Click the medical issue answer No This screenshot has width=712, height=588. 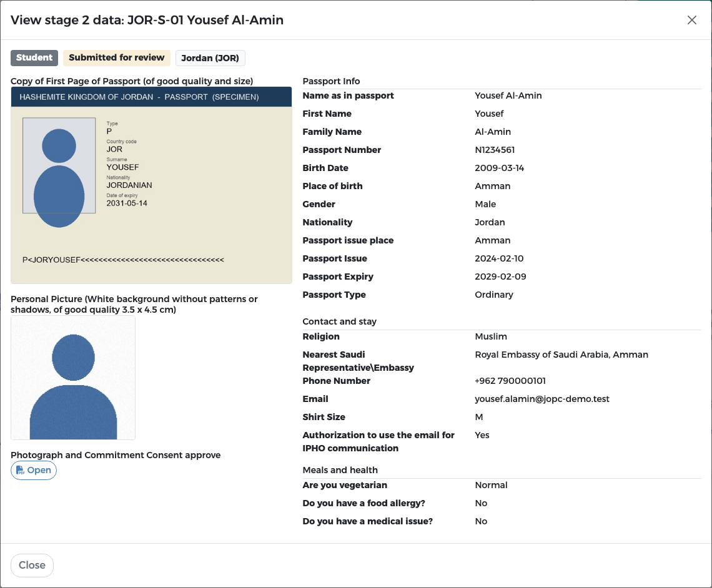coord(481,521)
